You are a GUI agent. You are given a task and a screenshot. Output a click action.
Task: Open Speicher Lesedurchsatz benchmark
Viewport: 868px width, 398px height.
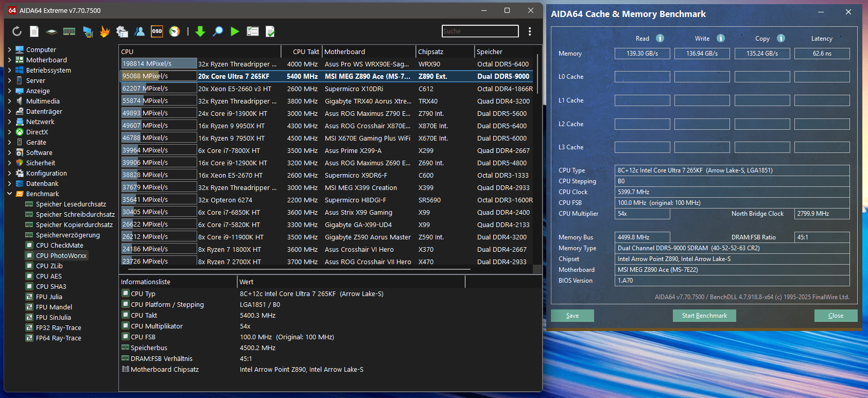[x=71, y=204]
